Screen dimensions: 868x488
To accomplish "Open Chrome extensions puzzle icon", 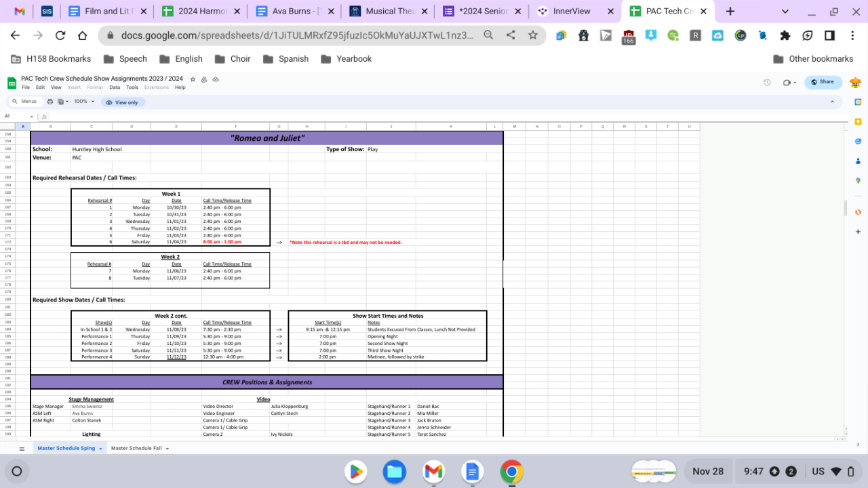I will tap(785, 35).
